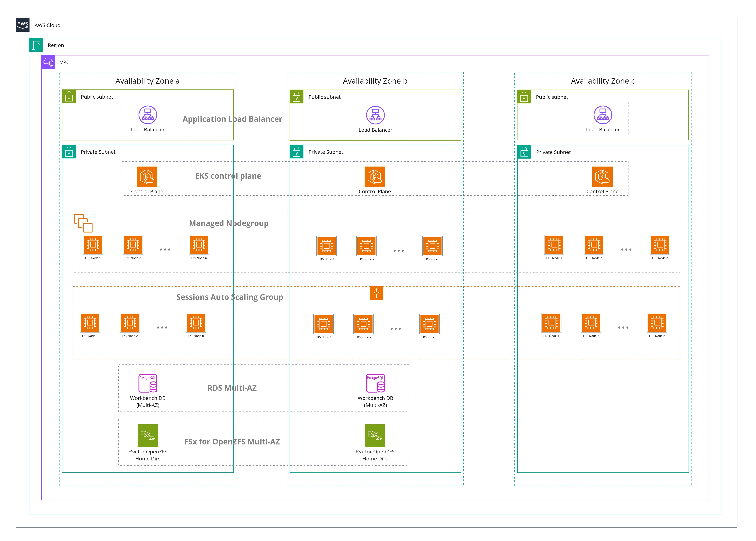This screenshot has height=541, width=756.
Task: Click the Region flag icon
Action: click(x=36, y=45)
